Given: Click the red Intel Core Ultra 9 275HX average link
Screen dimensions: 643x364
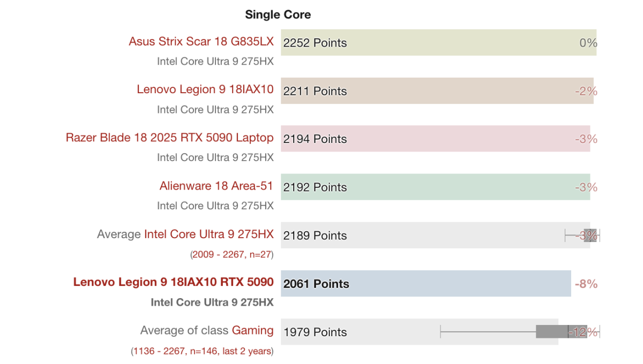Looking at the screenshot, I should pos(209,234).
